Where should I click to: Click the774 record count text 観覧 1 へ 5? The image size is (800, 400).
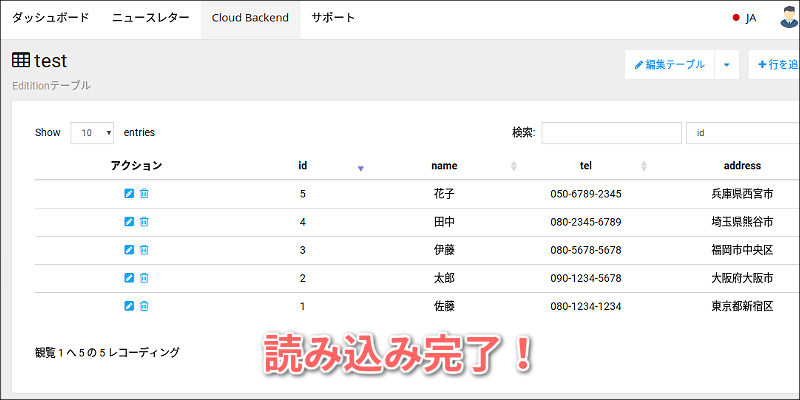click(60, 352)
